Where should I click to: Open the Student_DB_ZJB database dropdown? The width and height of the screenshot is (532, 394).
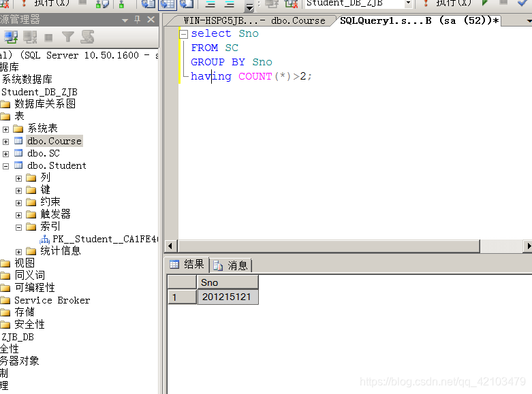pos(408,3)
